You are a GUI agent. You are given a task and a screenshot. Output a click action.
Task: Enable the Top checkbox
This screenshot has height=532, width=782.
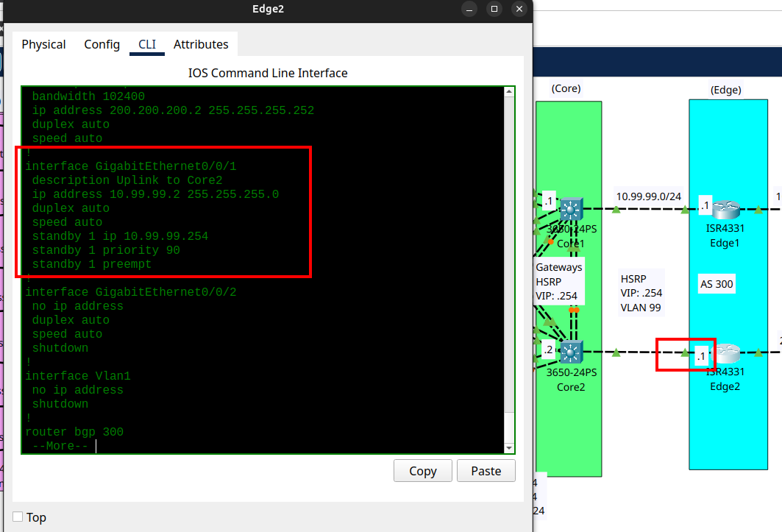pyautogui.click(x=18, y=517)
